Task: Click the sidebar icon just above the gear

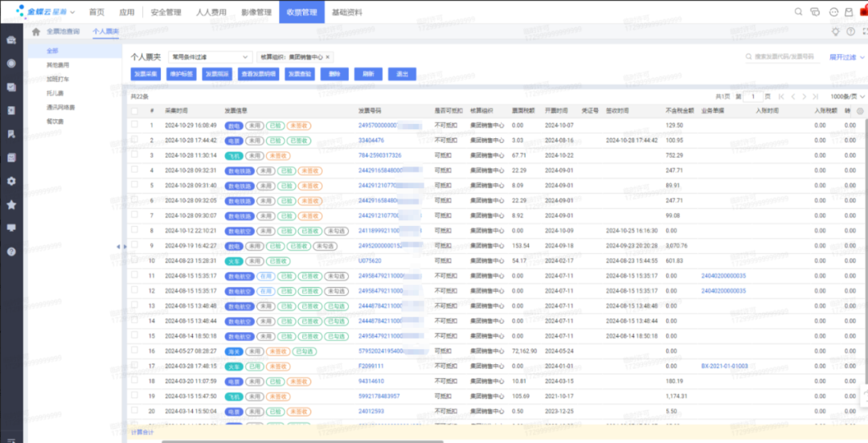Action: click(x=11, y=158)
